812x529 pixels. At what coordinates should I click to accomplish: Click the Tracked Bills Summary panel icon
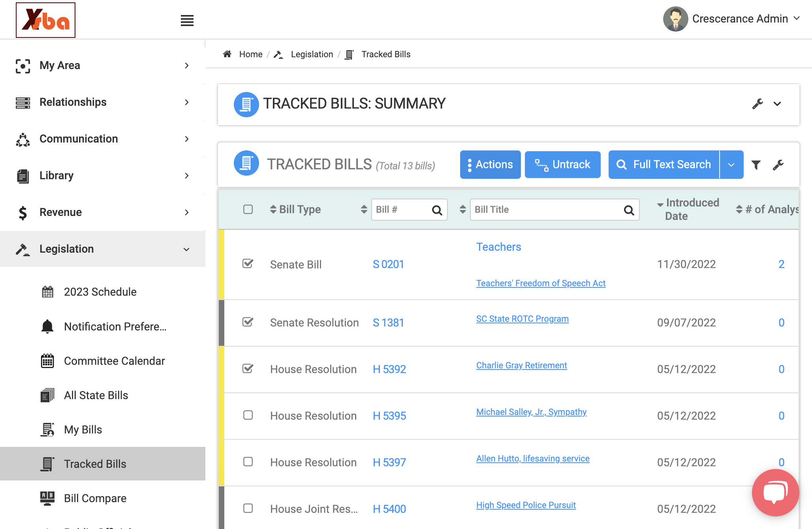point(246,104)
